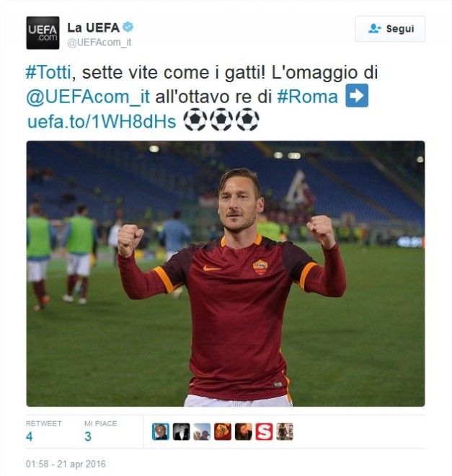Click the red S logo avatar

tap(264, 432)
